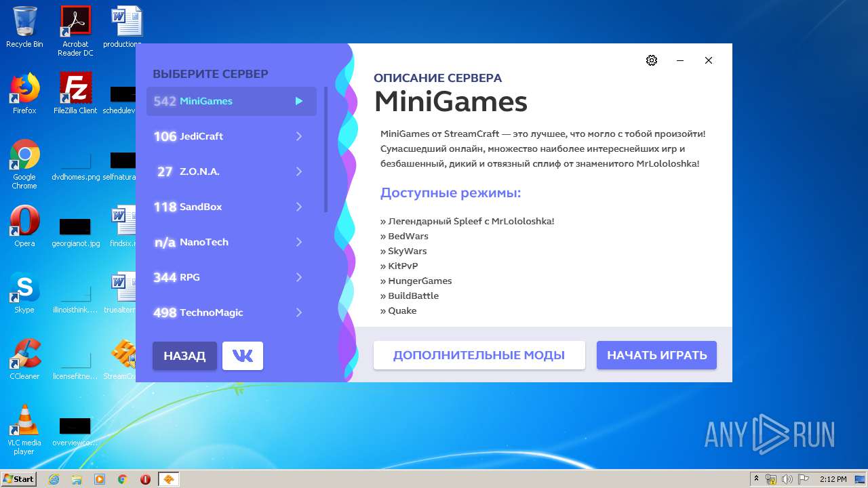Select the RPG server entry

click(x=231, y=277)
